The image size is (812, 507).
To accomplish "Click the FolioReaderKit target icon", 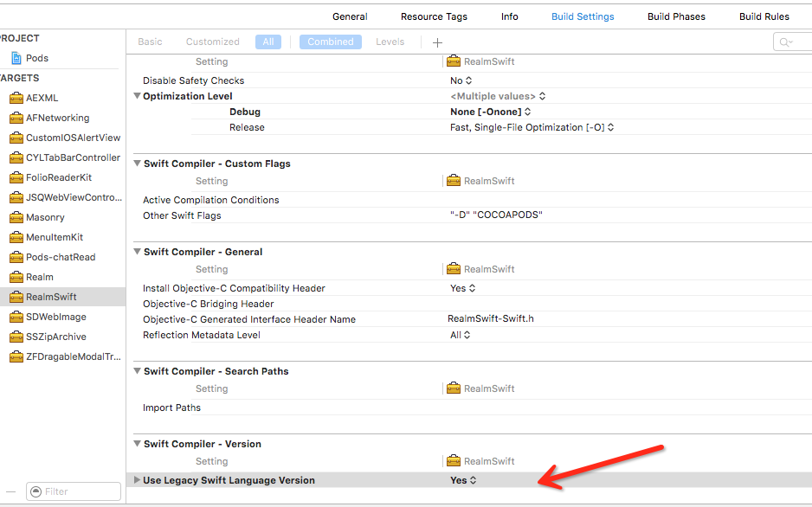I will 16,177.
